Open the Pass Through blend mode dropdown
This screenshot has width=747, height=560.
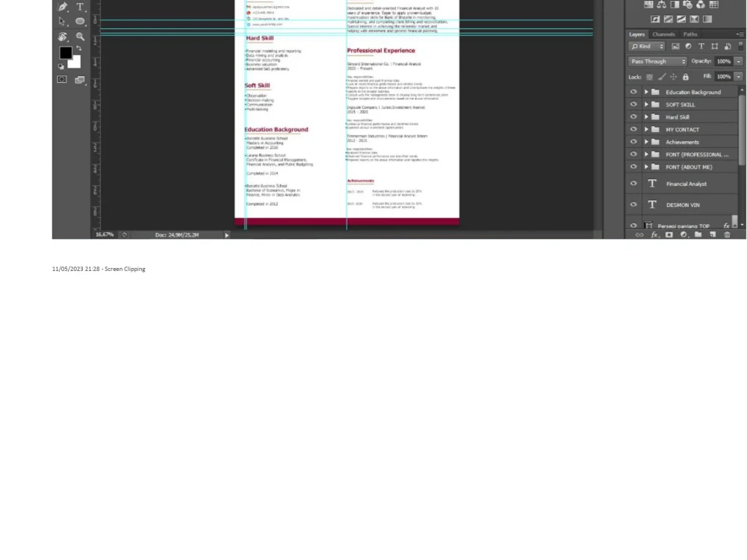[657, 61]
